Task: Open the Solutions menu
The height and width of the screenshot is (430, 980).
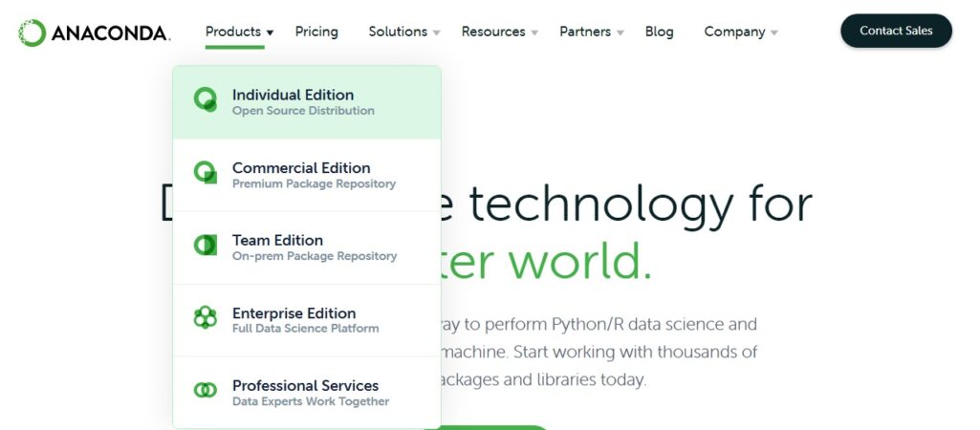Action: coord(398,32)
